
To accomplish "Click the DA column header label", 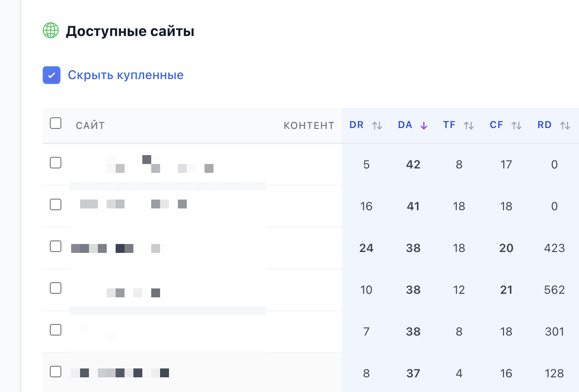I will [x=405, y=125].
